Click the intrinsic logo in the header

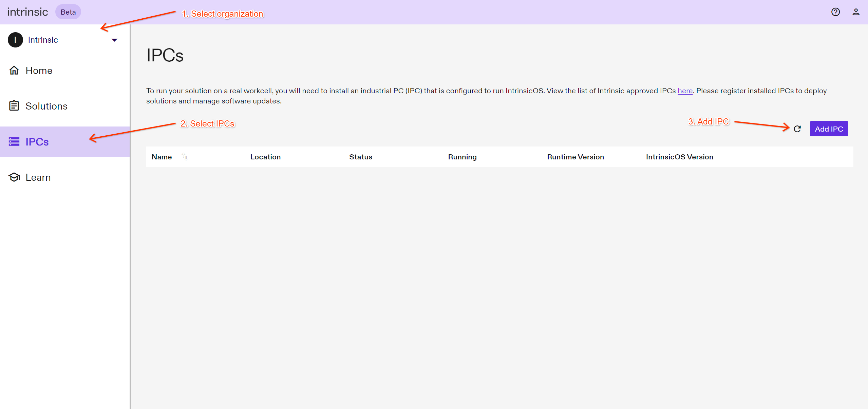[28, 12]
